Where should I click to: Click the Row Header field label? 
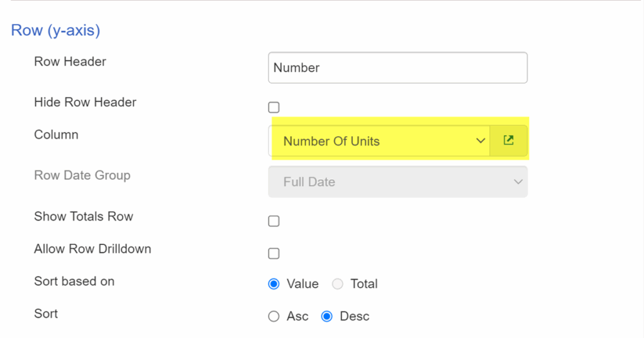click(x=70, y=62)
